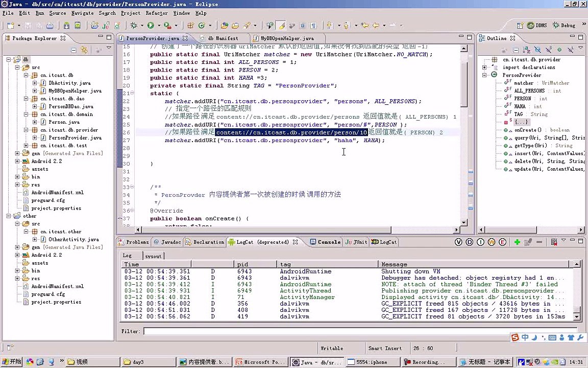Toggle Link with Editor in Package Explorer
588x368 pixels.
click(84, 50)
